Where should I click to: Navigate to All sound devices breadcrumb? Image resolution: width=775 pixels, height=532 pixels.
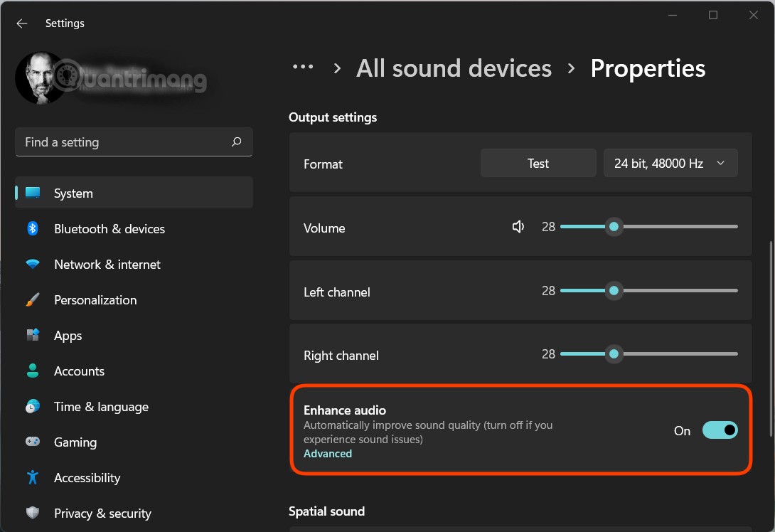tap(454, 68)
